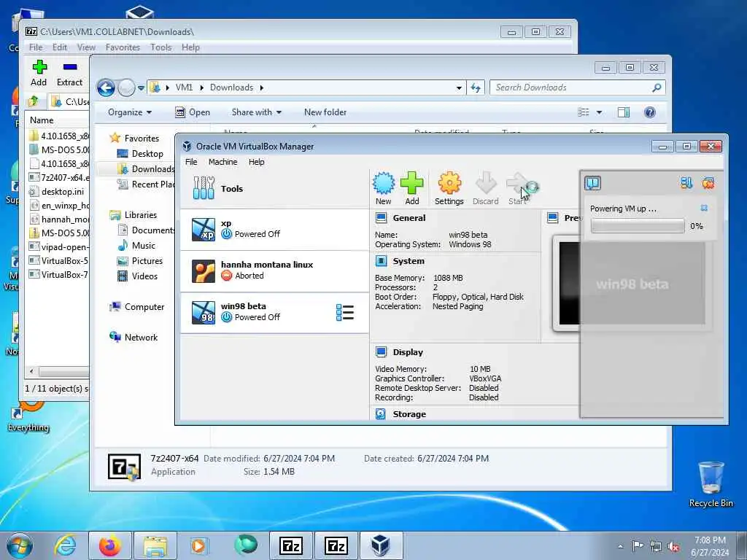Click the Add button in 7-Zip

coord(39,74)
